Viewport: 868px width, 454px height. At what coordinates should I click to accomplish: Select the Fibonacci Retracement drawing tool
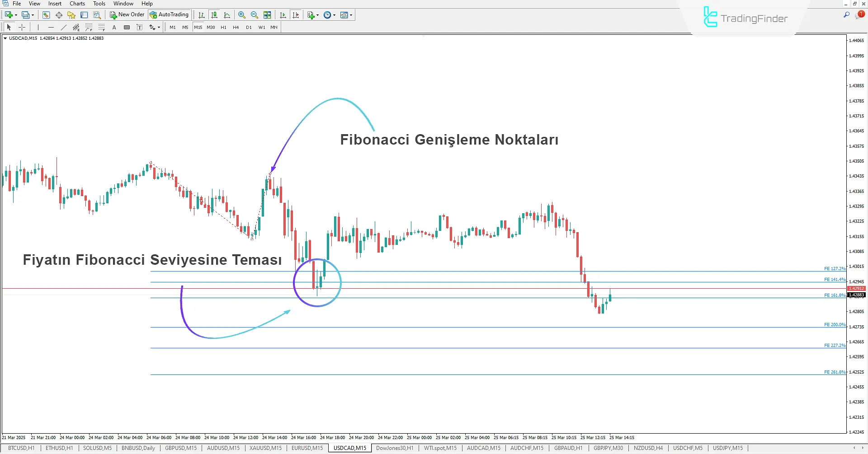(89, 27)
